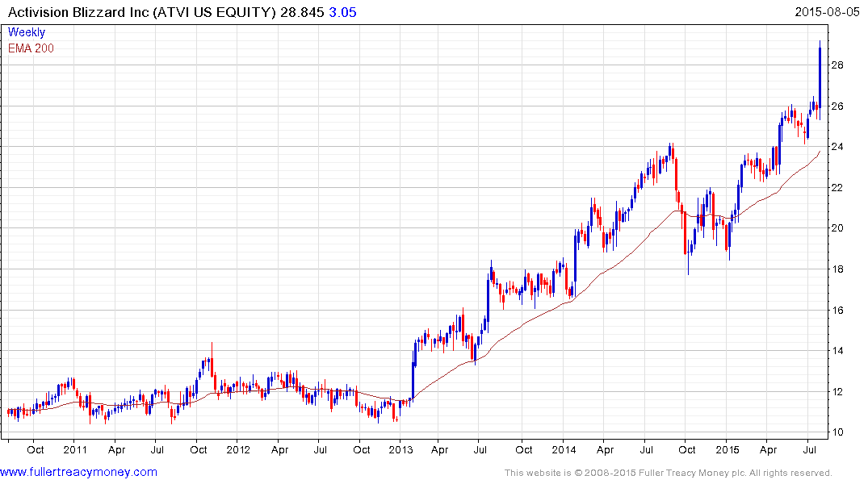868x484 pixels.
Task: Select the chart title 'Activision Blizzard Inc (ATVI US EQUITY)'
Action: 142,12
